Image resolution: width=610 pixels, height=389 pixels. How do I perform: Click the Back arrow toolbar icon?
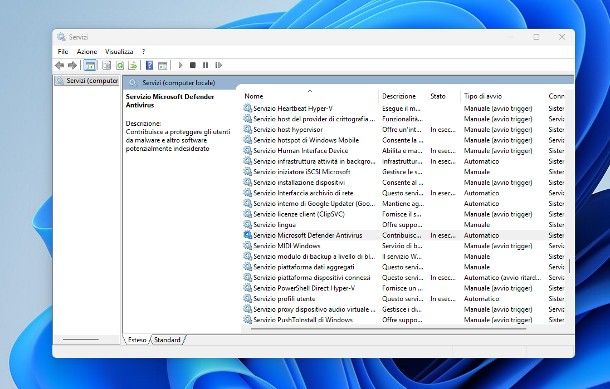click(x=60, y=65)
